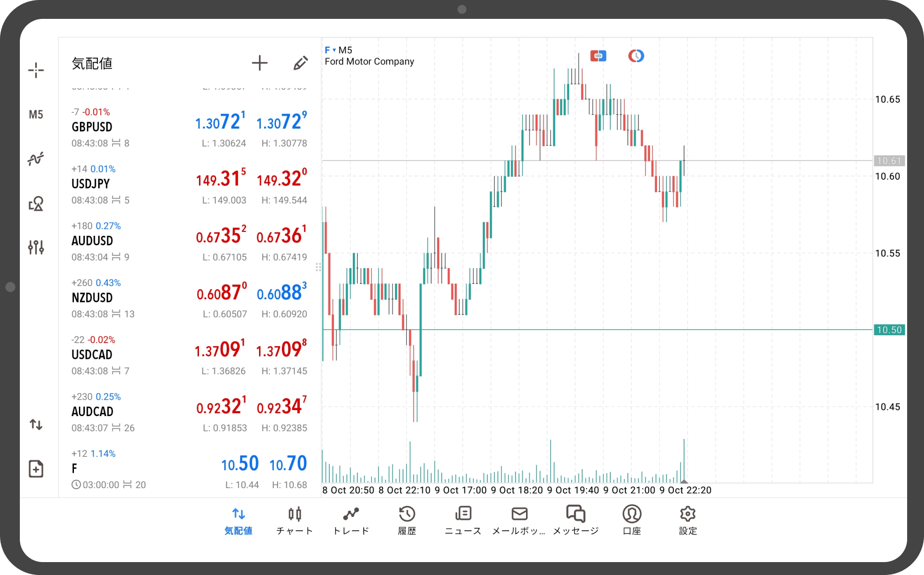Edit quotes list with pencil icon

300,63
